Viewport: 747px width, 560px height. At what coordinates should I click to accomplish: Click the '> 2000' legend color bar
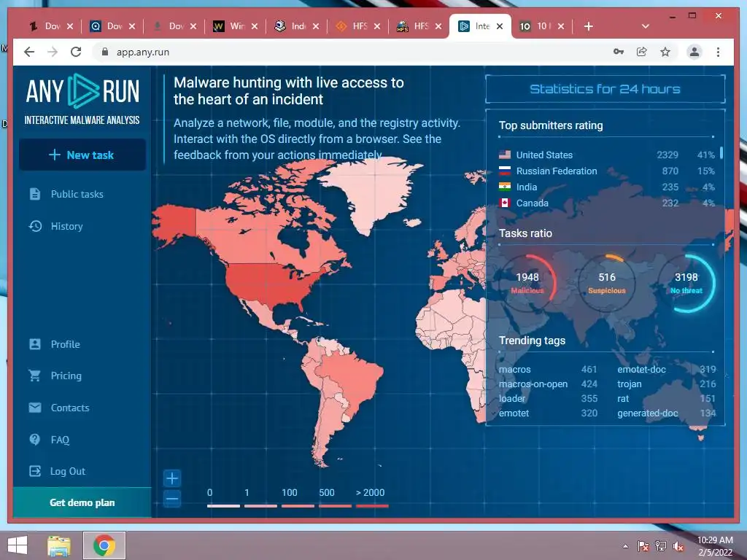[x=372, y=506]
